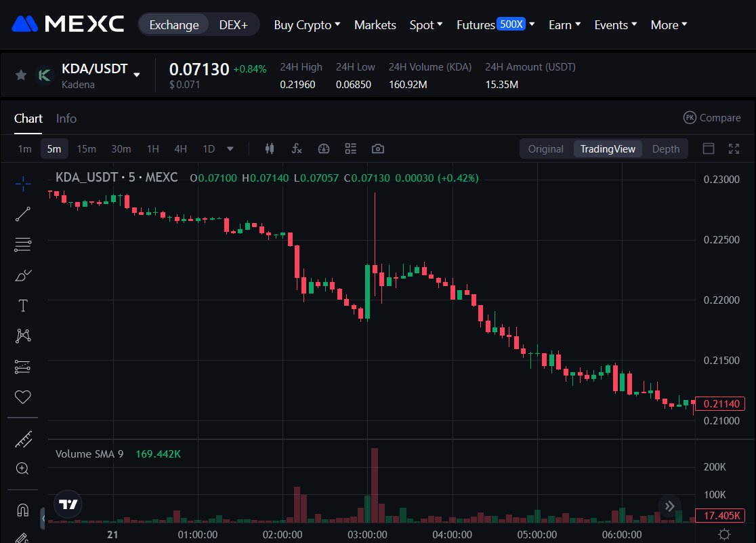Switch to the Exchange mode

173,24
